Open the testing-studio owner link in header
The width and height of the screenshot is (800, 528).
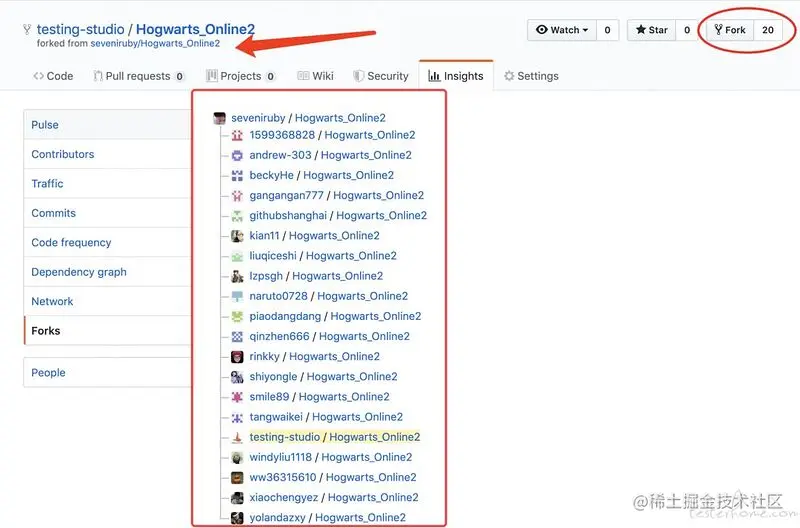tap(81, 29)
